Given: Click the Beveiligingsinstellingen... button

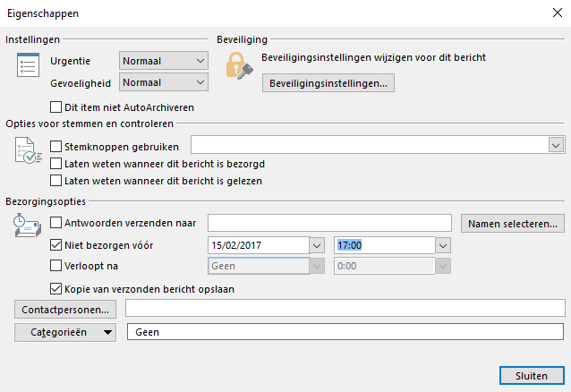Looking at the screenshot, I should coord(328,83).
